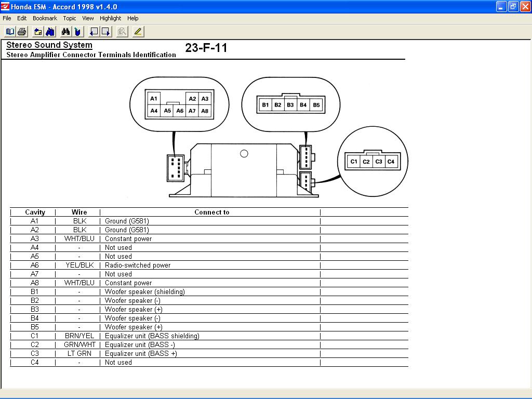The height and width of the screenshot is (399, 532).
Task: Click the Stereo Sound System heading link
Action: (49, 45)
